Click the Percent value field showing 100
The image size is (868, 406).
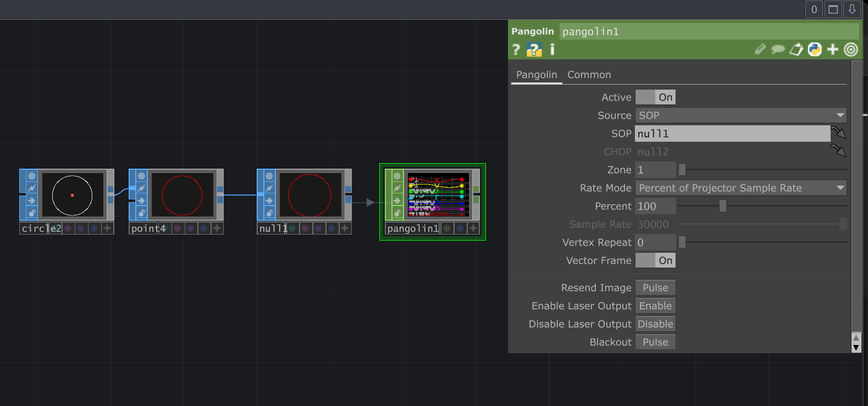point(655,206)
